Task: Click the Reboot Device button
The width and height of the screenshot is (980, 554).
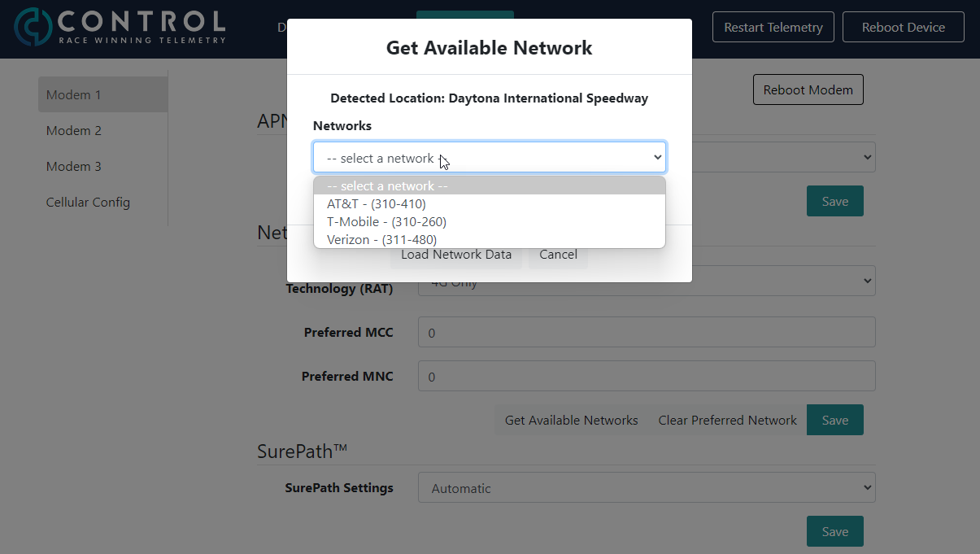Action: [904, 27]
